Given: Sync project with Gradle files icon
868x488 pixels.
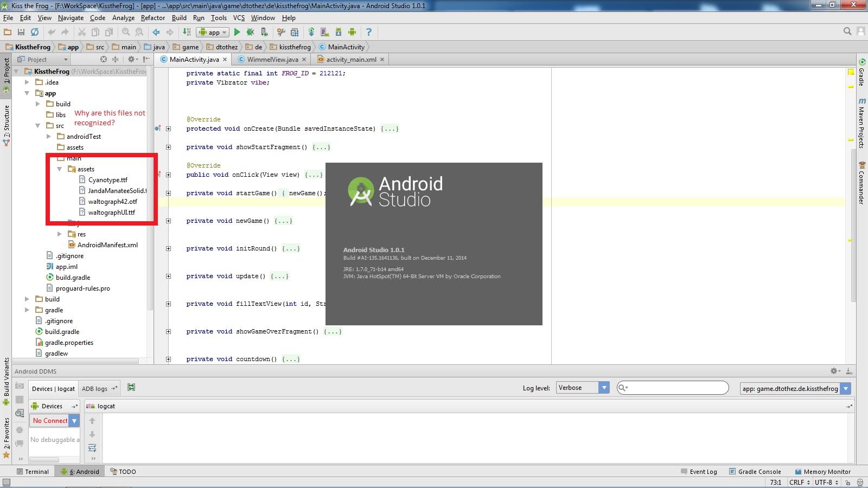Looking at the screenshot, I should tap(311, 33).
